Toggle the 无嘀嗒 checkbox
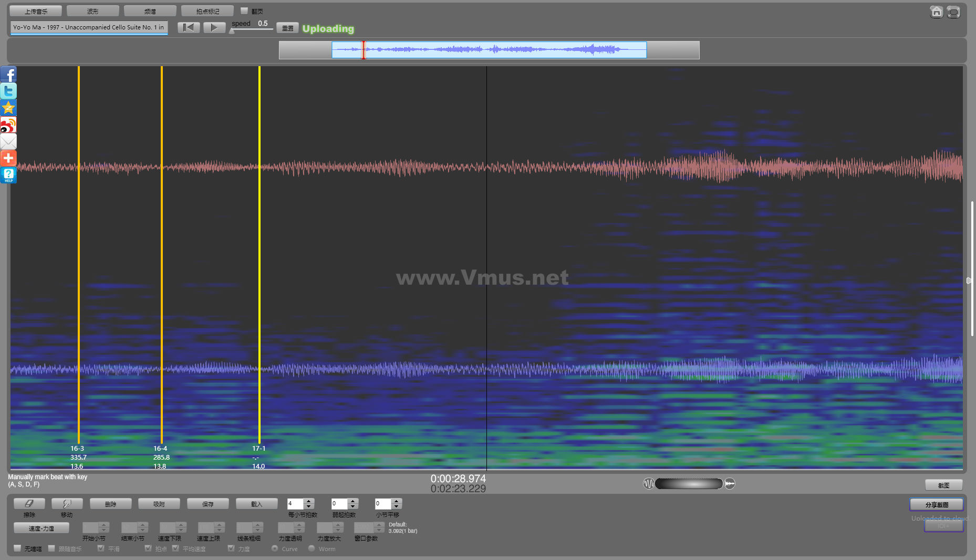The width and height of the screenshot is (976, 560). pos(17,548)
